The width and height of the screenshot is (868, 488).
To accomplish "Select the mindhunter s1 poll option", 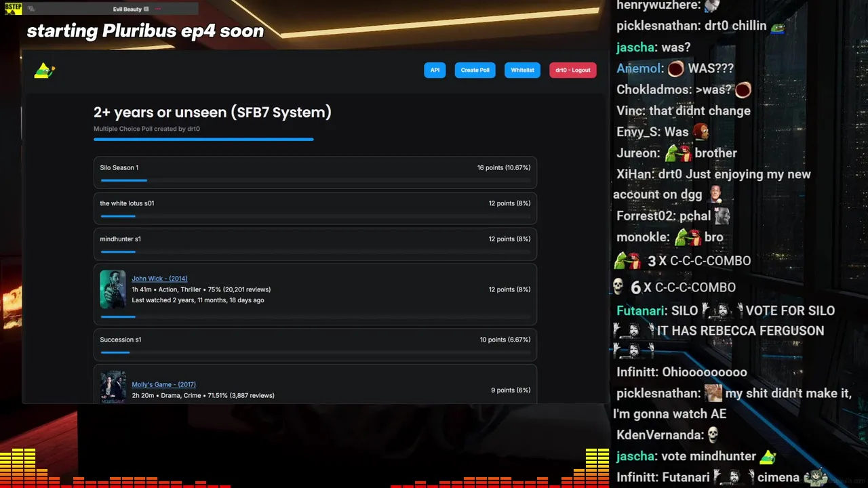I will (x=315, y=244).
